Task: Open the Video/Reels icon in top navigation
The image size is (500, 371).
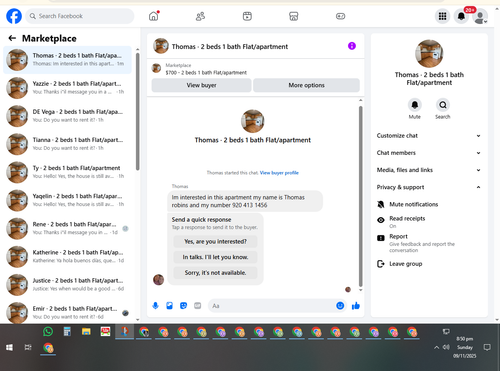Action: [247, 16]
